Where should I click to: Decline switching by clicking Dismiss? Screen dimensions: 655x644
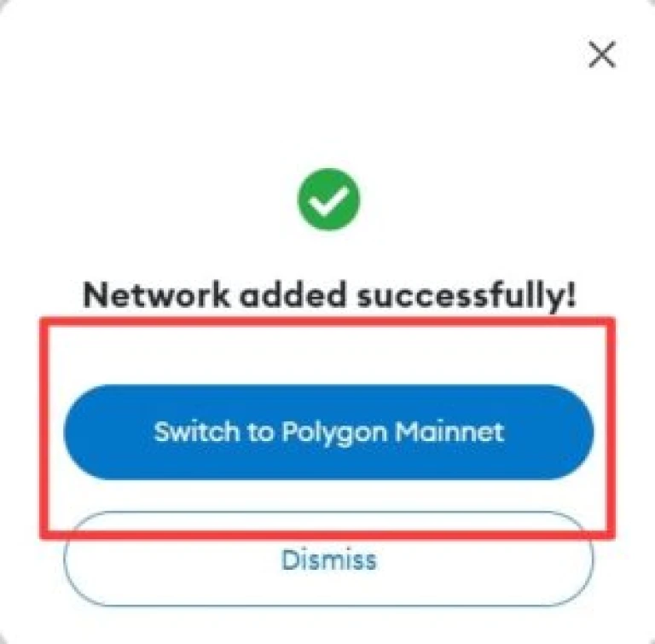pyautogui.click(x=328, y=559)
